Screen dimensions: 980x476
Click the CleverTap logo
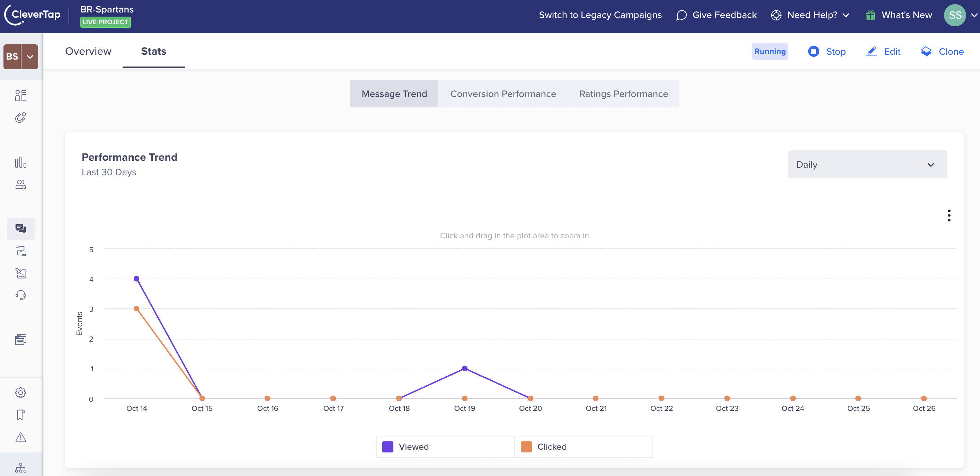point(33,15)
